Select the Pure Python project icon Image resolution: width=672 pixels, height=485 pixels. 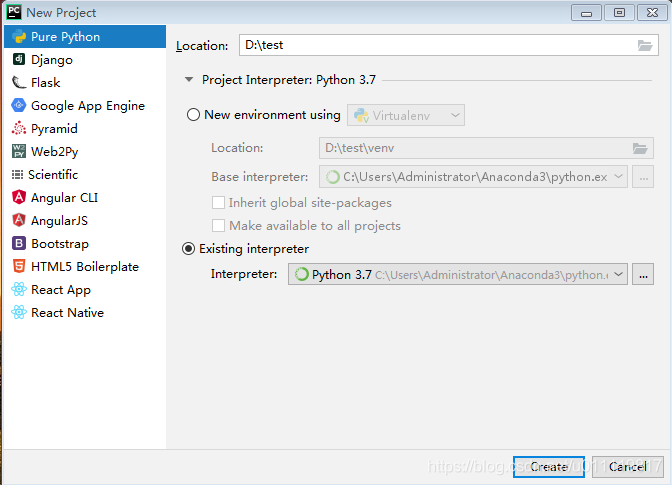[x=19, y=37]
